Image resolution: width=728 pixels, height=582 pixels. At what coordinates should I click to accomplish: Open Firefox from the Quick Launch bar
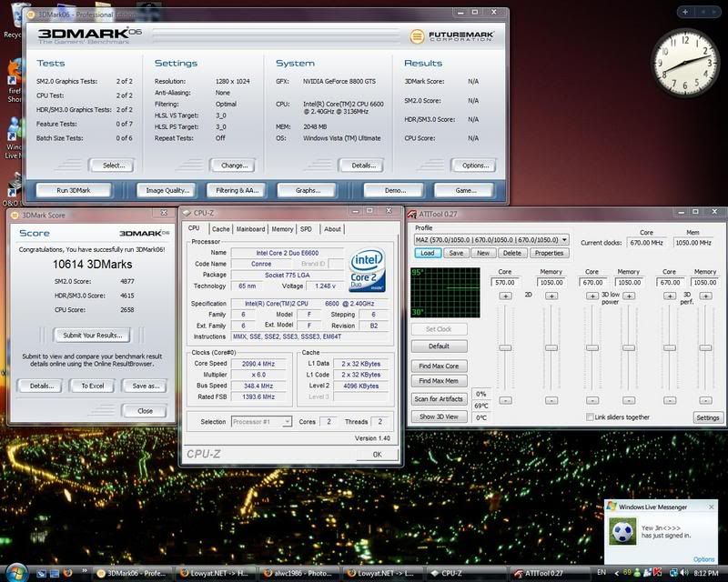coord(67,573)
